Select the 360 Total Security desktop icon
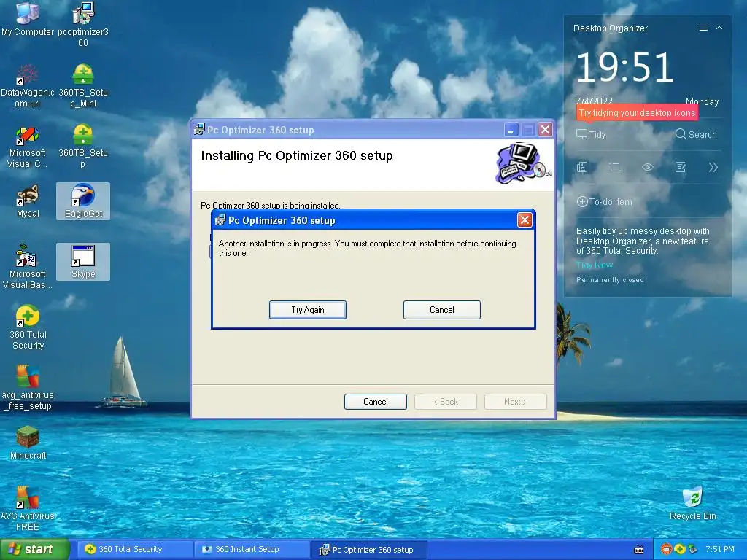The width and height of the screenshot is (747, 560). [28, 327]
